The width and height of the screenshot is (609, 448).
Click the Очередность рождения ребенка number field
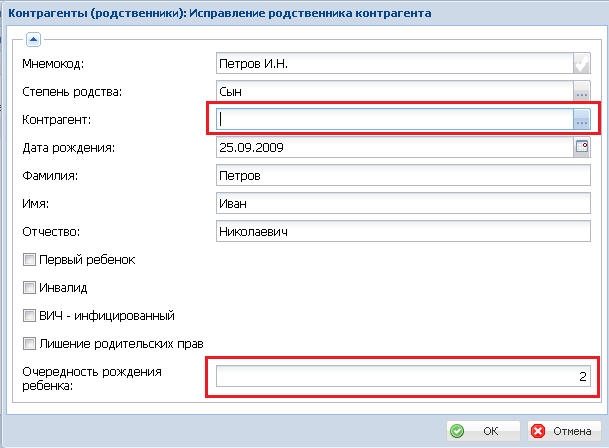[403, 377]
